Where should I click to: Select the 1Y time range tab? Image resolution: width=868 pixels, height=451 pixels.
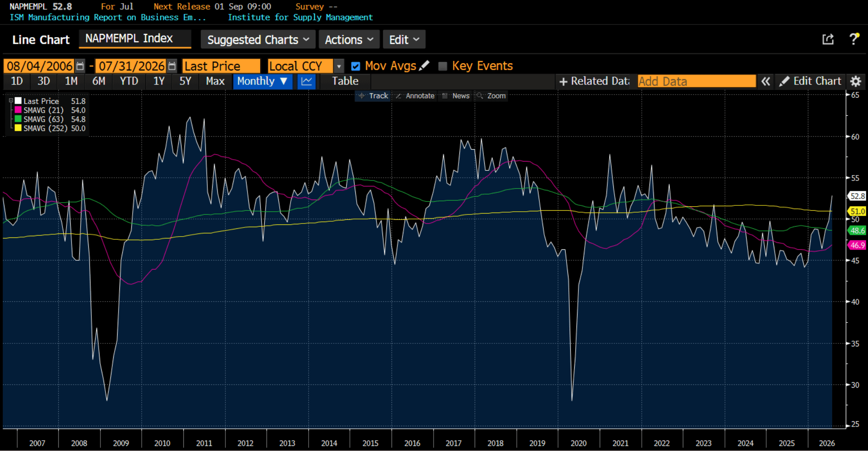coord(159,81)
